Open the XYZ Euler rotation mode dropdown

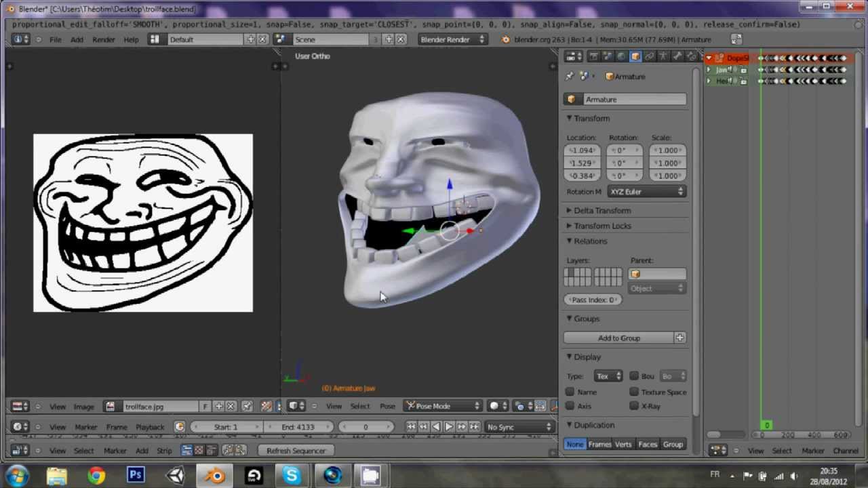[646, 192]
